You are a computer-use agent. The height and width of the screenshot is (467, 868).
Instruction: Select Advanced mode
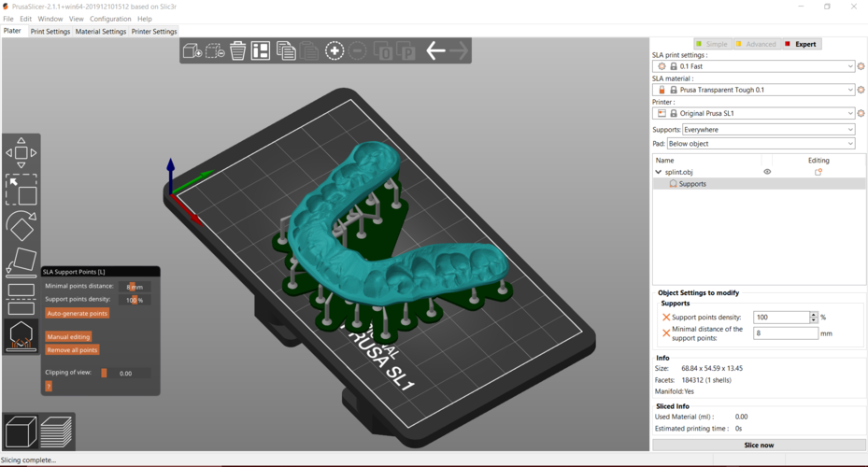756,44
